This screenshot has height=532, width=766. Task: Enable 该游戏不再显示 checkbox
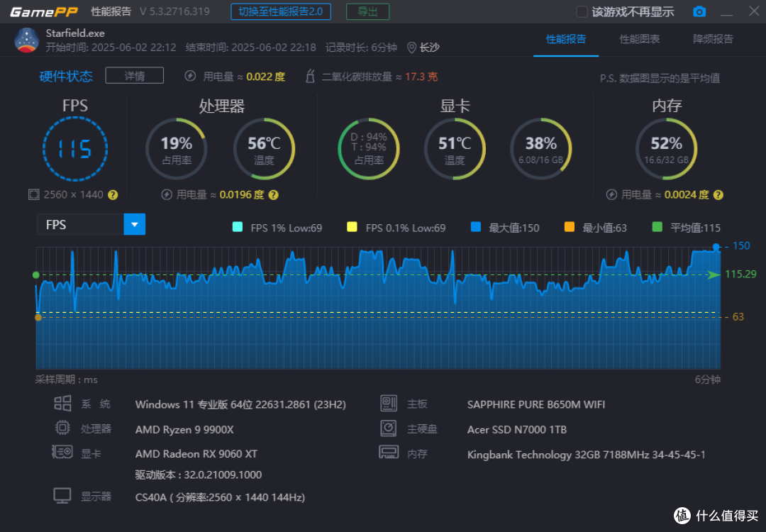pyautogui.click(x=582, y=12)
